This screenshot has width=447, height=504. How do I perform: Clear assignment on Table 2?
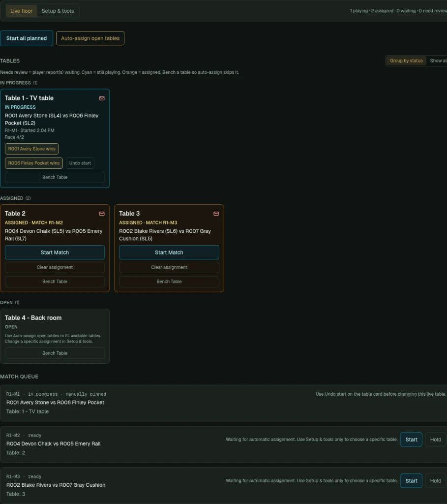coord(55,267)
